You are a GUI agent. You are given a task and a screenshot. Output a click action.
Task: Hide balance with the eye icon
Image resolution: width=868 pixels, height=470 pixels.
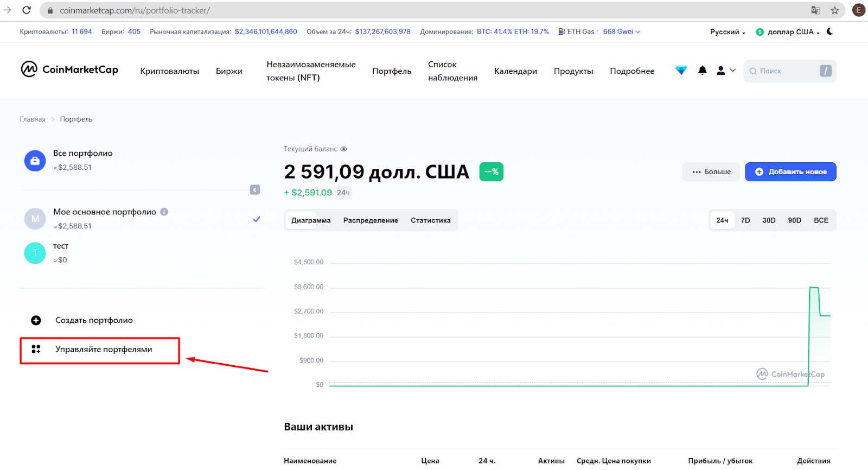click(343, 149)
